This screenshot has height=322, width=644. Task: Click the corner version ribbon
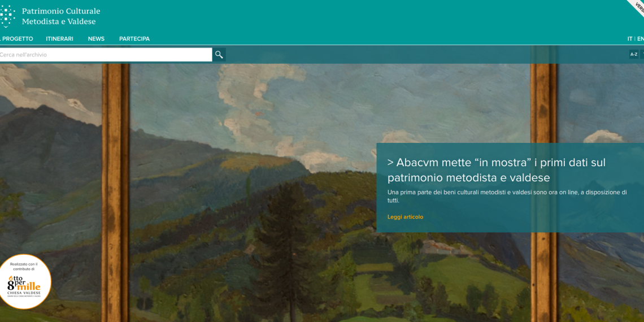coord(637,7)
